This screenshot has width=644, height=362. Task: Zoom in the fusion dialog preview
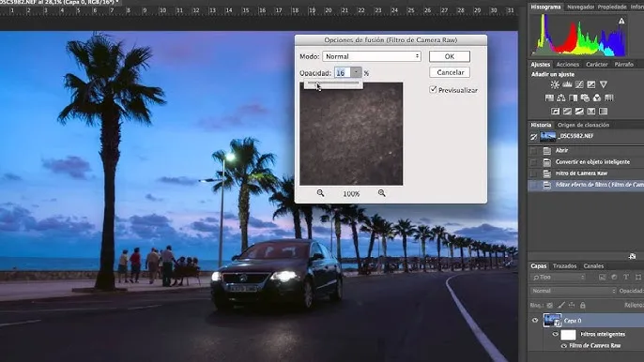[x=381, y=193]
